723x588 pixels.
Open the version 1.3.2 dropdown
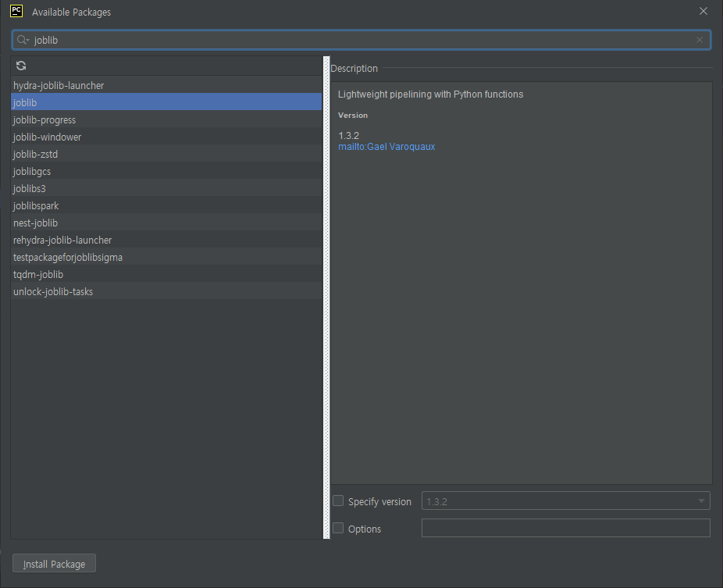click(566, 501)
